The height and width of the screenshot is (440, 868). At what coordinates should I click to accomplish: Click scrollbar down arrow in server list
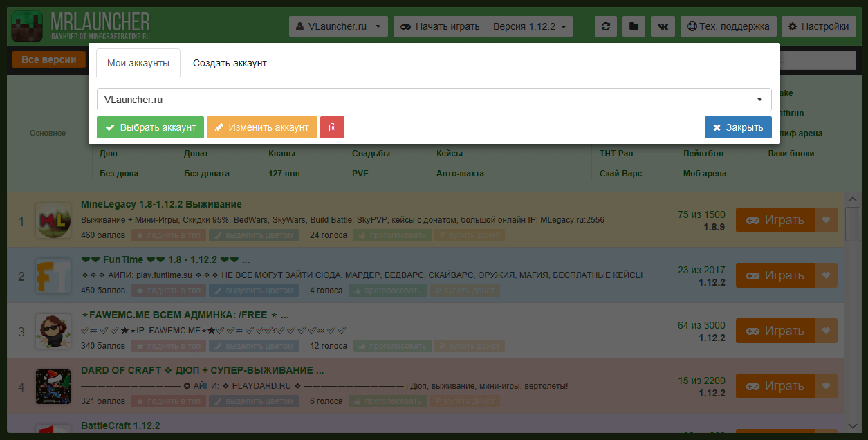pyautogui.click(x=852, y=425)
